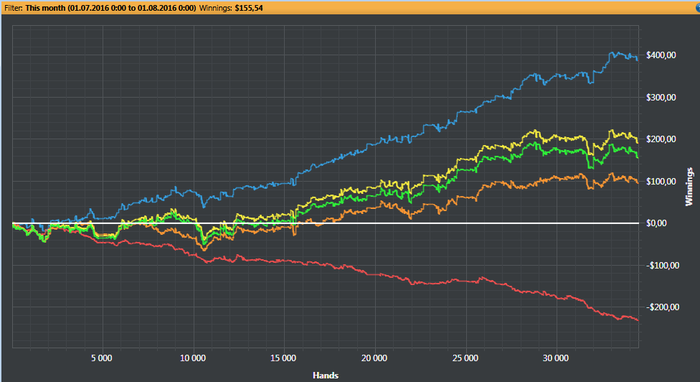Image resolution: width=700 pixels, height=382 pixels.
Task: Click the -$100,00 y-axis label
Action: coord(662,266)
